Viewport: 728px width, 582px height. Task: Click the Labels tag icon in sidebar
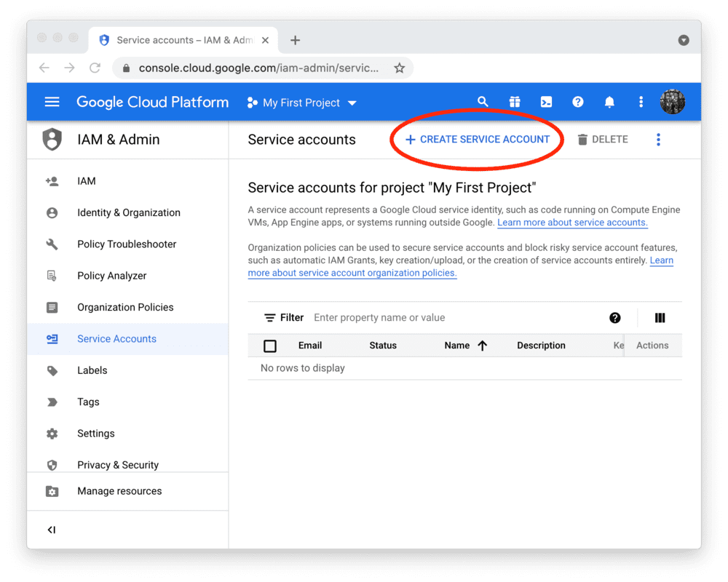point(52,370)
